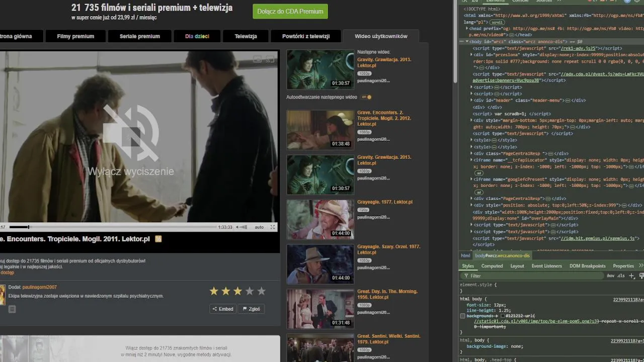Image resolution: width=644 pixels, height=362 pixels.
Task: Click html in the DevTools breadcrumb
Action: (x=465, y=255)
